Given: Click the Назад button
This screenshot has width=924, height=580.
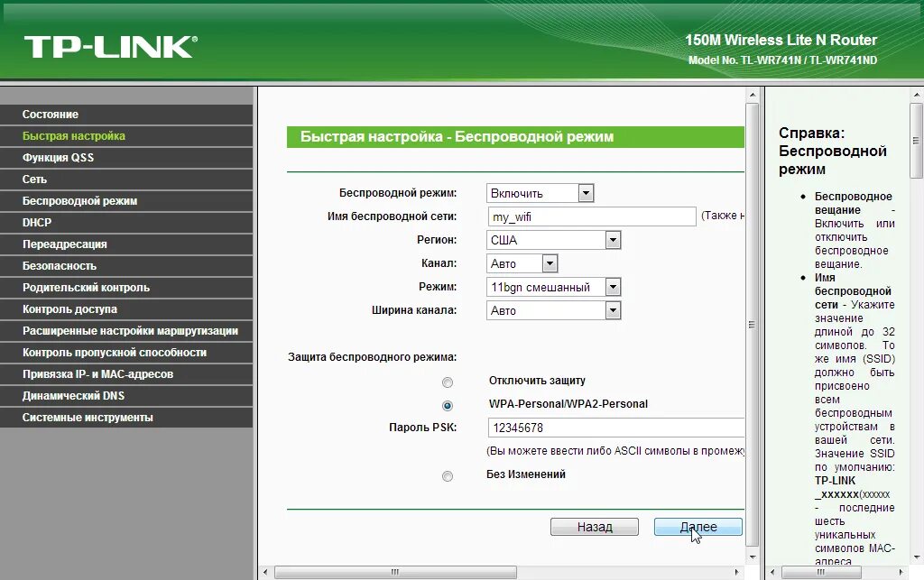Looking at the screenshot, I should (595, 527).
